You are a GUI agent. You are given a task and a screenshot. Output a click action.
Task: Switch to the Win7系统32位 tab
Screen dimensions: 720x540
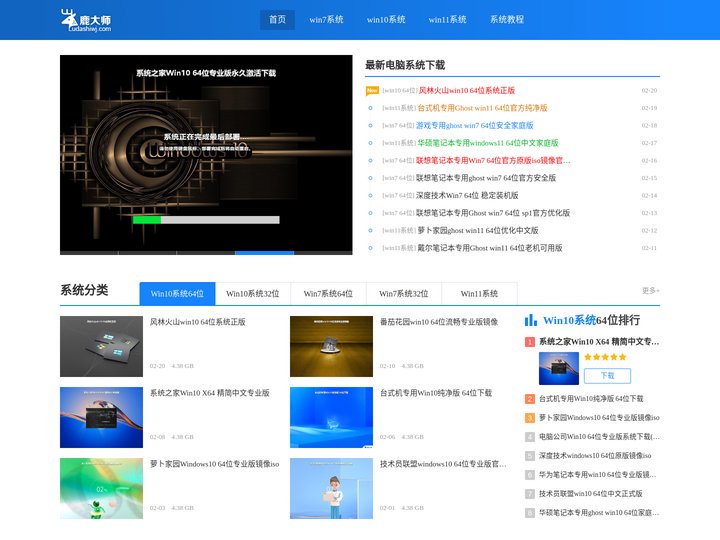[x=404, y=293]
